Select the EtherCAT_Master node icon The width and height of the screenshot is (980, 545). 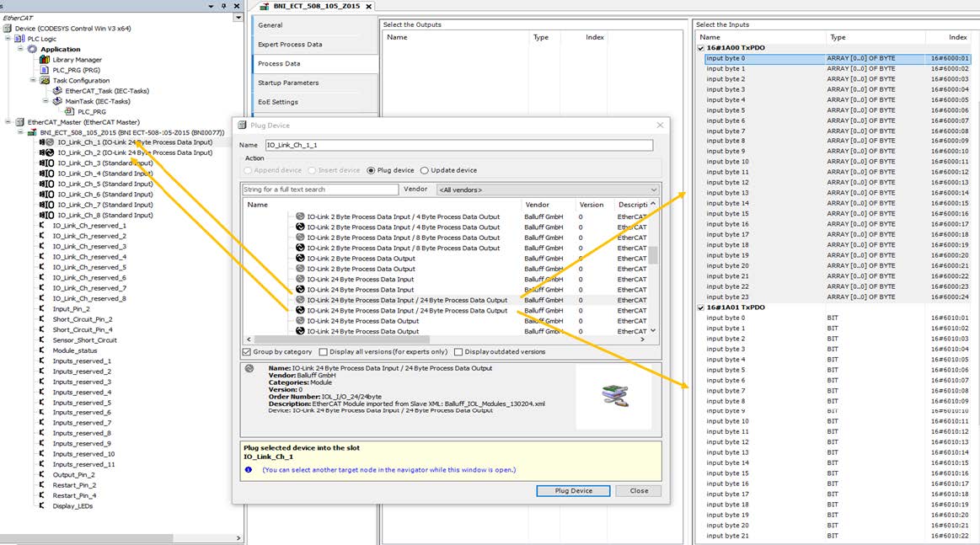(20, 122)
